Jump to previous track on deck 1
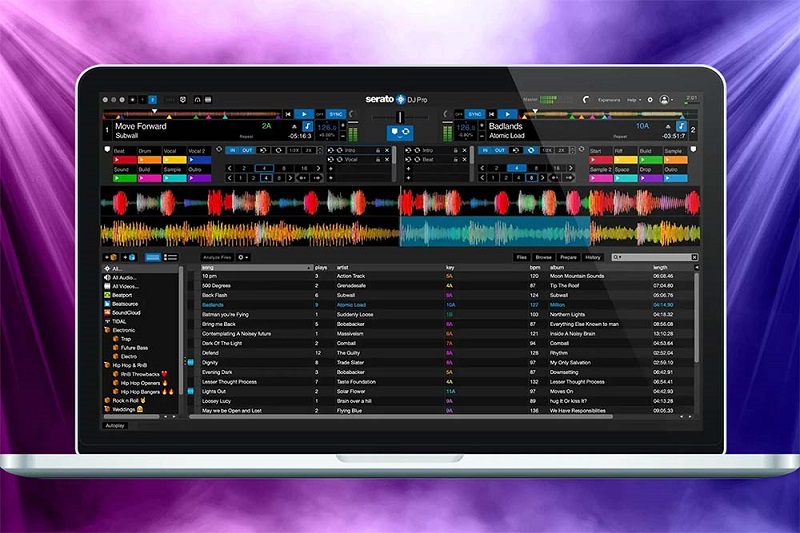The image size is (800, 533). pos(288,114)
